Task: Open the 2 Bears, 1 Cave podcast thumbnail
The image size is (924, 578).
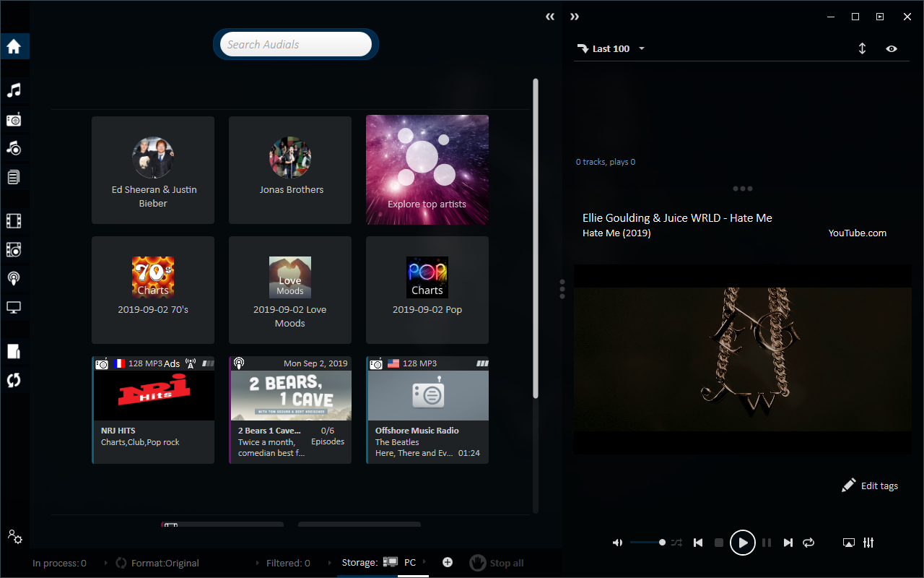Action: [291, 396]
